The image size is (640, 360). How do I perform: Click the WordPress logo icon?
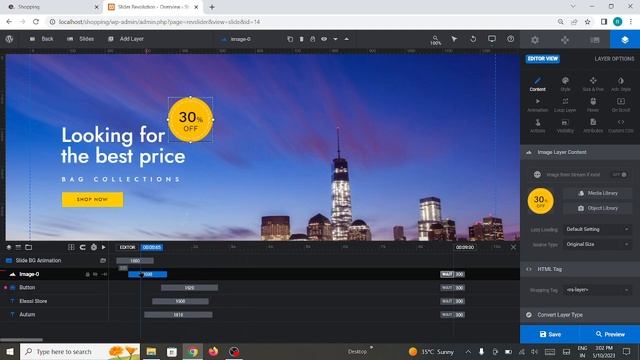pyautogui.click(x=9, y=39)
